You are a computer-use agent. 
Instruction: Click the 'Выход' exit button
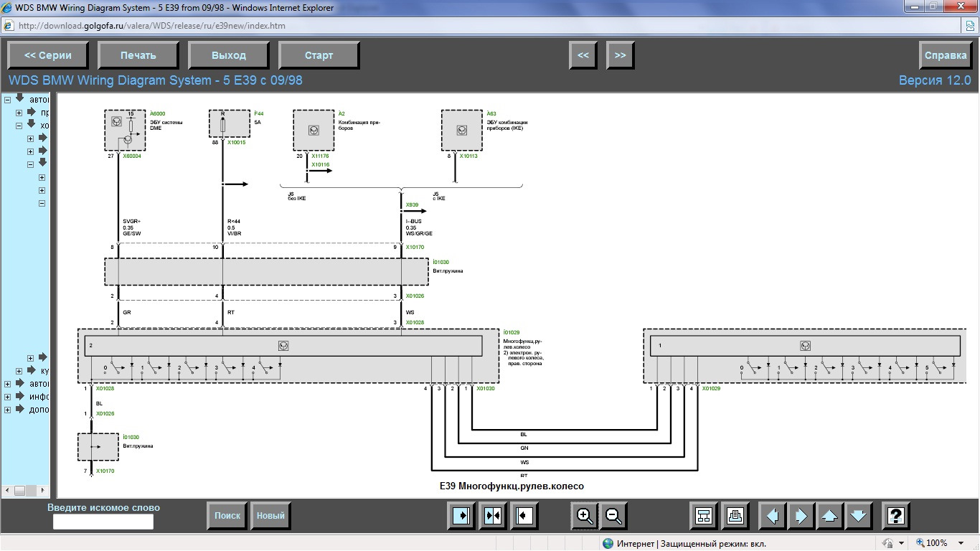229,55
